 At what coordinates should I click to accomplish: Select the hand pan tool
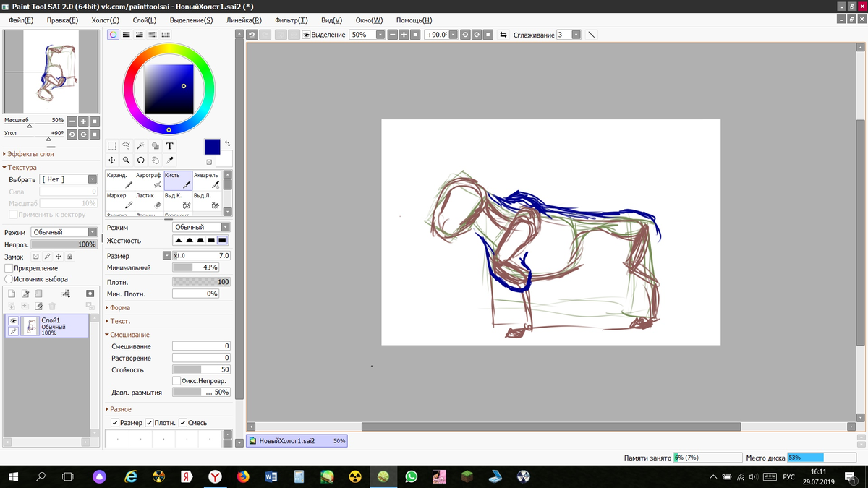[156, 160]
